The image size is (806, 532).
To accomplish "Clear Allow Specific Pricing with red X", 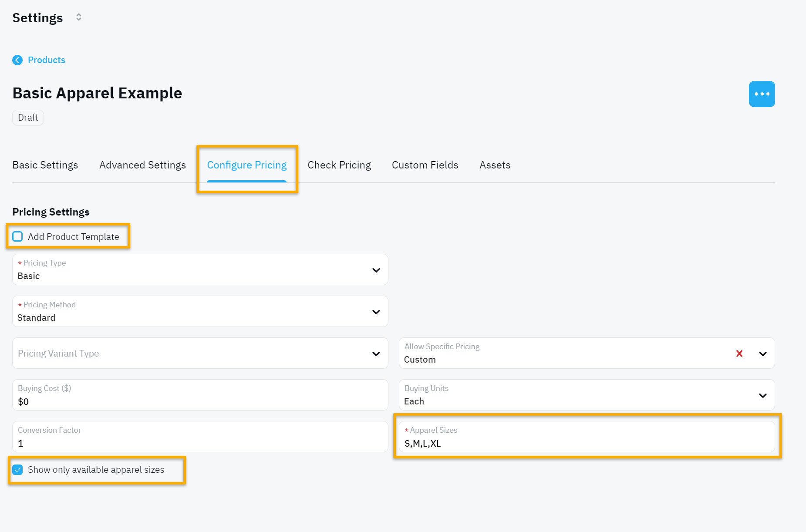I will (x=739, y=354).
